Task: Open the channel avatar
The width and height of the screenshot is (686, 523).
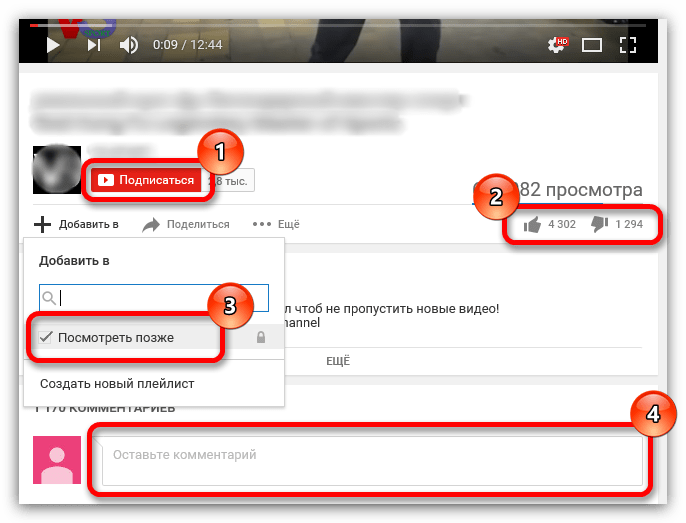Action: point(57,170)
